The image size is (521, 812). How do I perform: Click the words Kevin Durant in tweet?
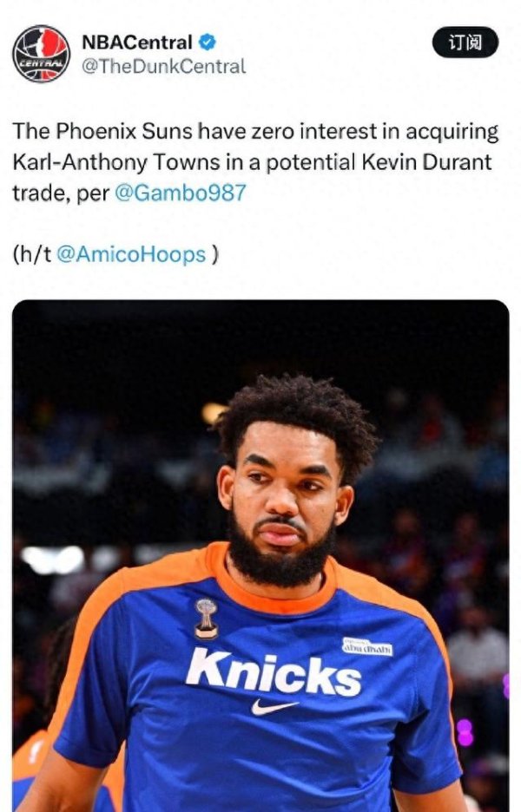tap(425, 162)
